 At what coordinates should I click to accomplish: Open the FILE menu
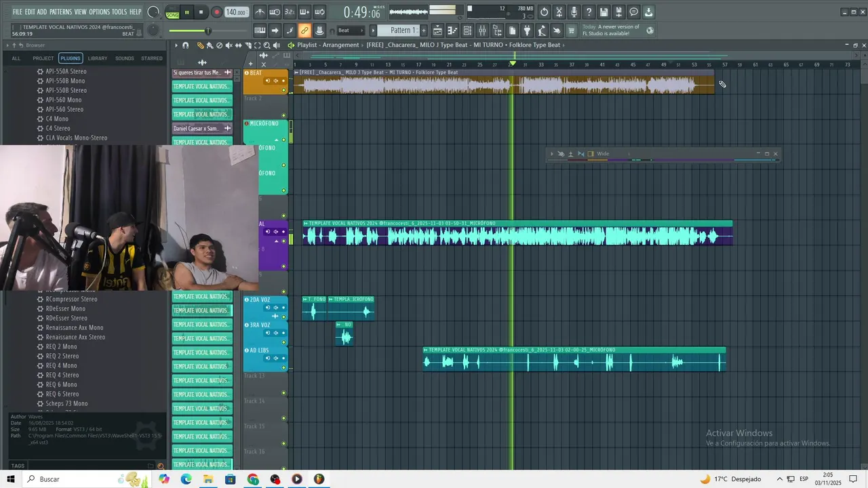point(18,12)
